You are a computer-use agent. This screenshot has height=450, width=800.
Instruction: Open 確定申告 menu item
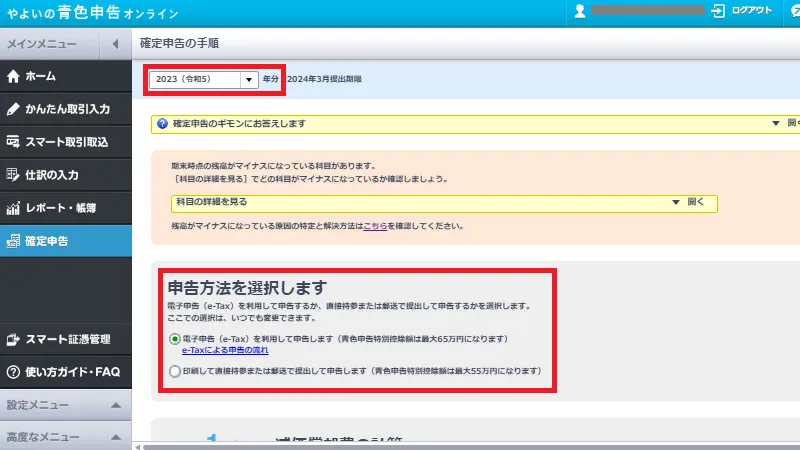(66, 241)
